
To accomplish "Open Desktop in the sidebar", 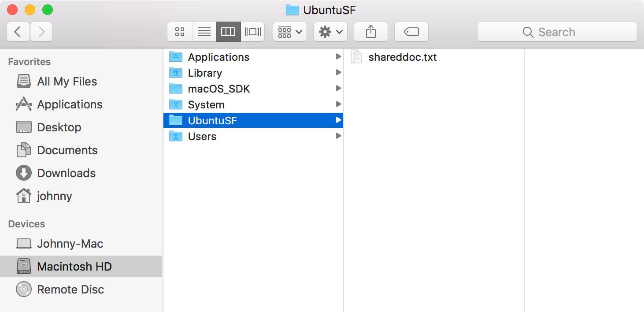I will (81, 127).
